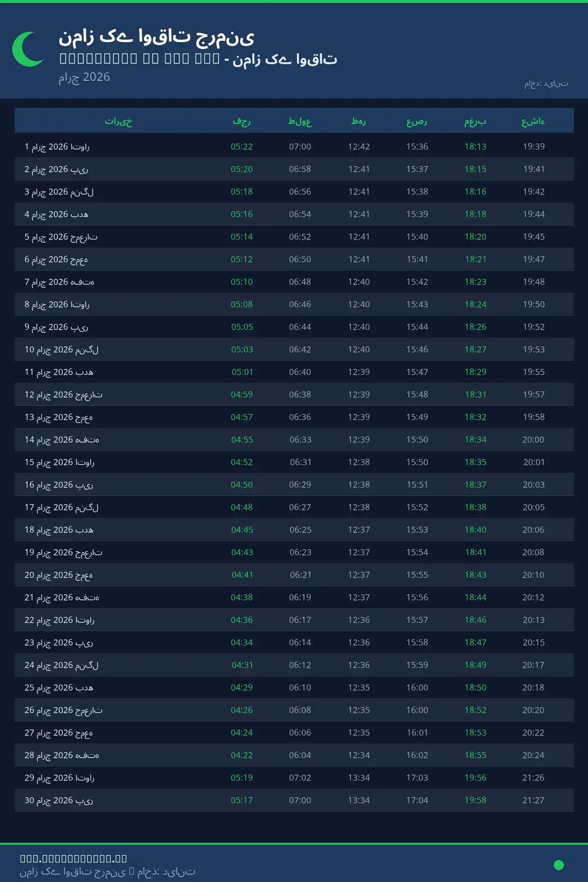Click the 'مارچ 2026' month label

point(84,77)
